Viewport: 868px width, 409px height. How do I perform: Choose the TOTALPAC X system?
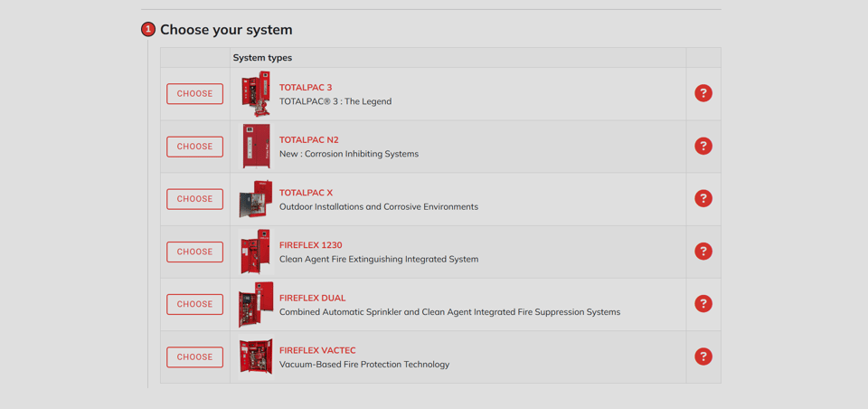pyautogui.click(x=195, y=199)
